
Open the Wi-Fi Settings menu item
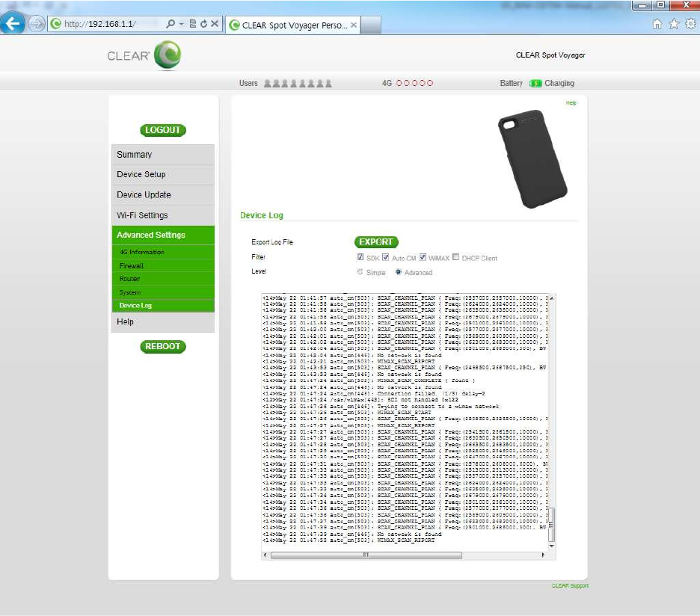pyautogui.click(x=163, y=215)
